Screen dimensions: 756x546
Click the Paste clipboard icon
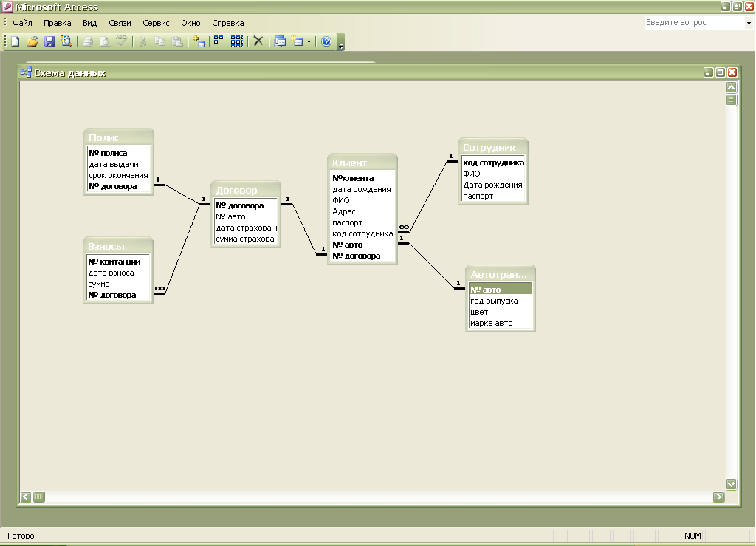[177, 41]
